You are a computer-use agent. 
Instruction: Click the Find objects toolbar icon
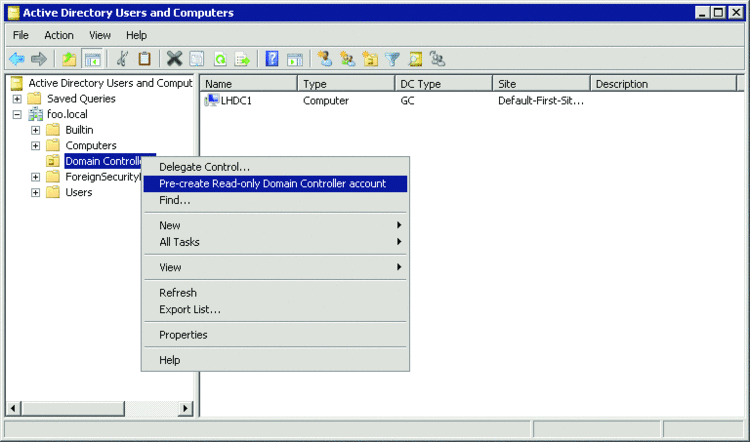415,59
